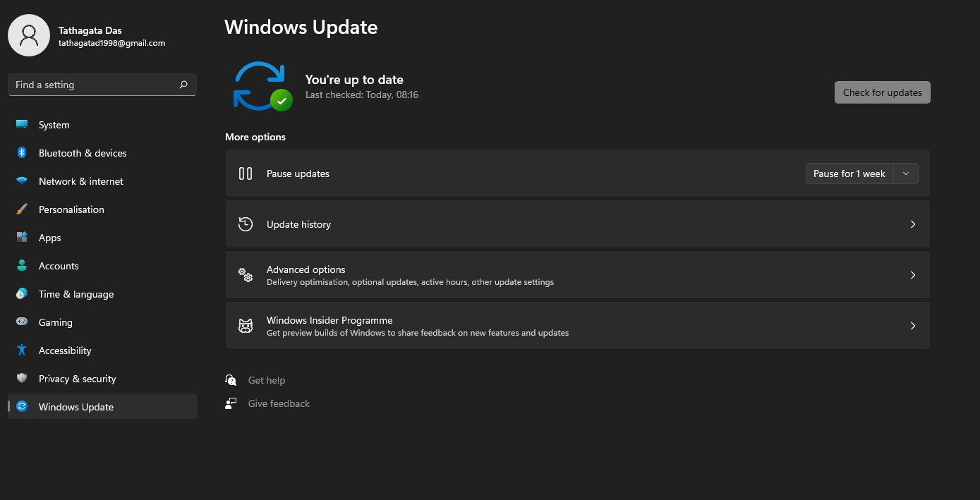The image size is (980, 500).
Task: Click the Find a setting search field
Action: click(x=102, y=85)
